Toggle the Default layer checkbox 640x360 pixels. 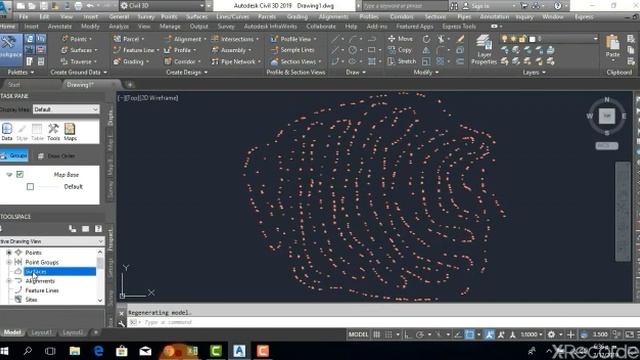(x=30, y=187)
